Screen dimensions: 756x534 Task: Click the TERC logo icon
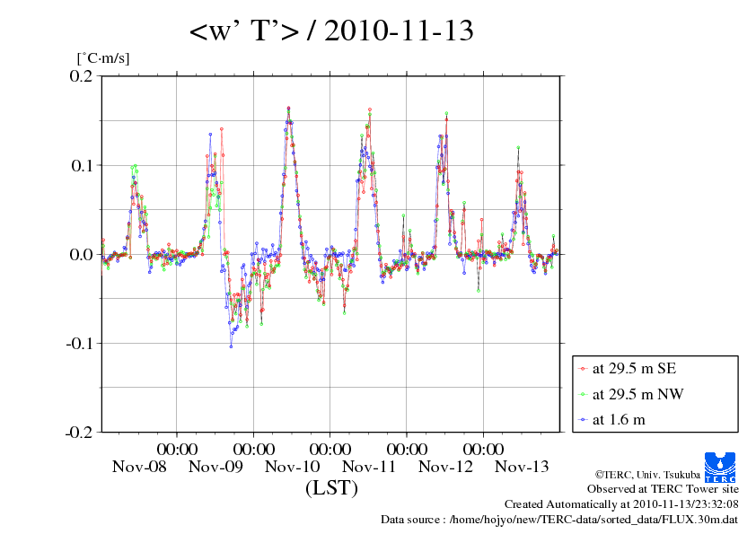click(720, 468)
